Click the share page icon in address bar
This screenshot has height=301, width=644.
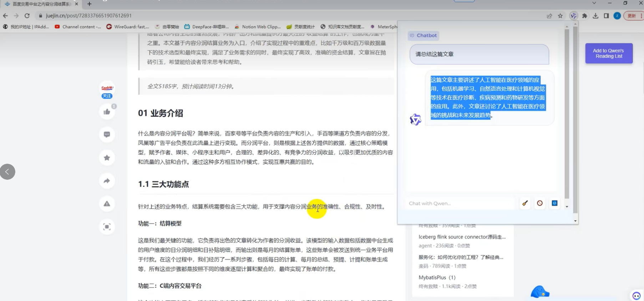pyautogui.click(x=549, y=16)
